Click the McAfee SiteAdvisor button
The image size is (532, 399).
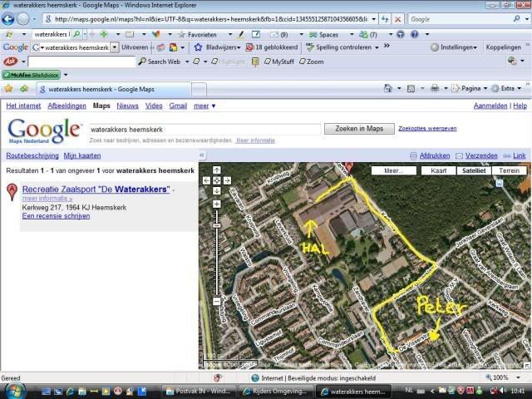pos(32,75)
